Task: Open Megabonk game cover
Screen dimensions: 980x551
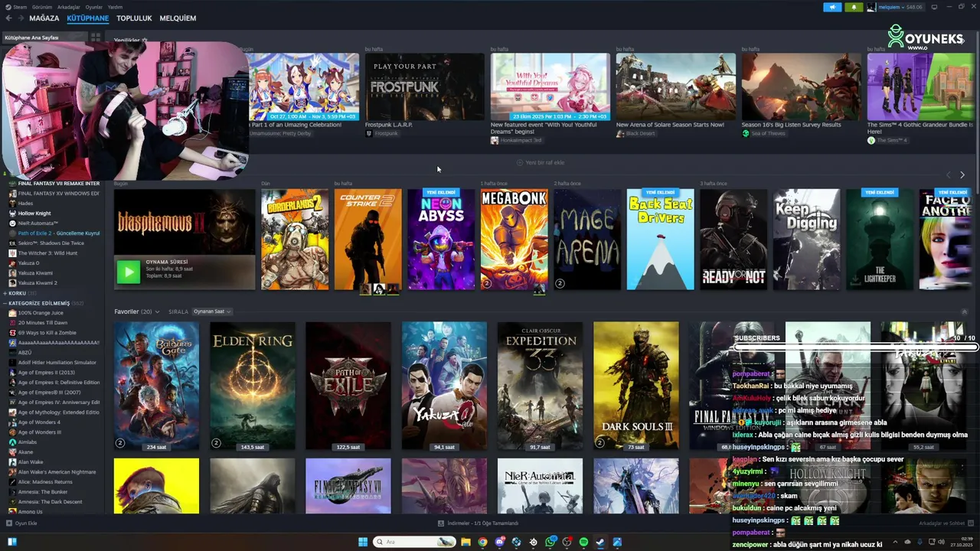Action: [514, 240]
